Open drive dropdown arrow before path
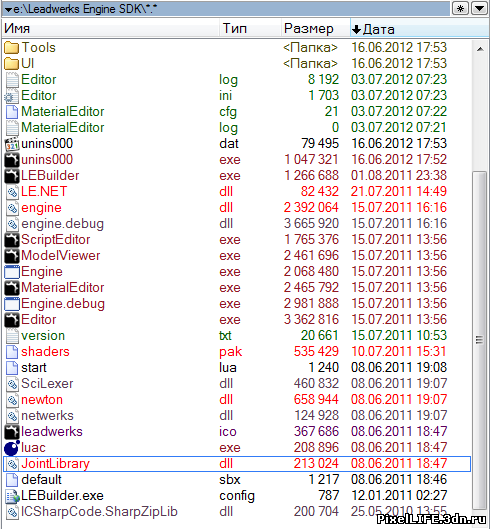491x529 pixels. 8,9
